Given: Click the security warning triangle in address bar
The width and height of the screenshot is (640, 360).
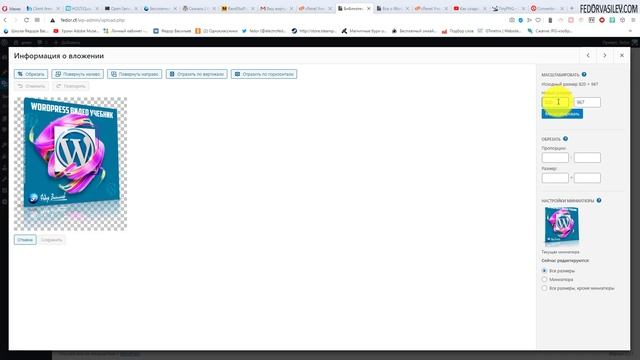Looking at the screenshot, I should click(x=53, y=20).
